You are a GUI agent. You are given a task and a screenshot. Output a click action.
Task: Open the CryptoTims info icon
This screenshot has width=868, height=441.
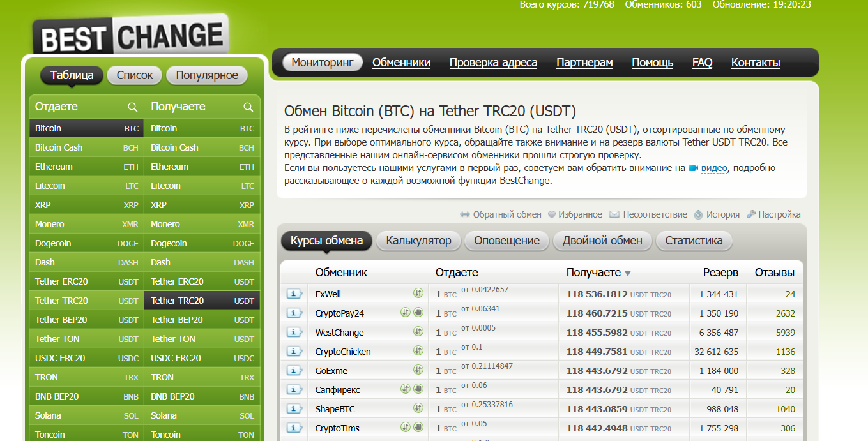pos(294,428)
